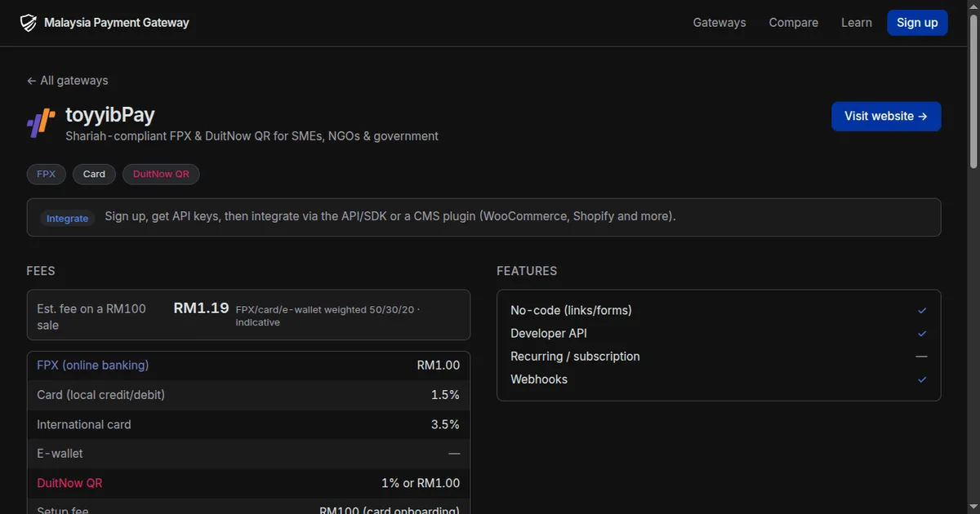Click the Shariah-compliant tagline text

point(252,136)
